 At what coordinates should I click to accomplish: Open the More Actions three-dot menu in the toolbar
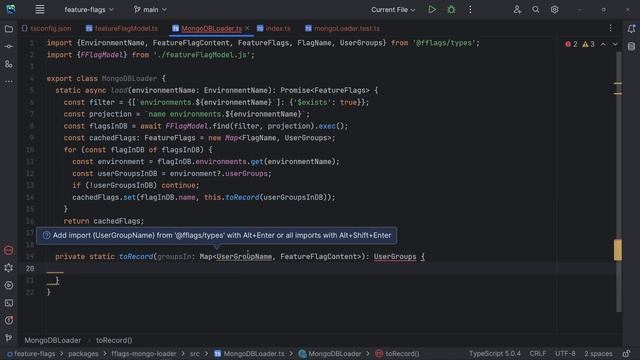470,9
